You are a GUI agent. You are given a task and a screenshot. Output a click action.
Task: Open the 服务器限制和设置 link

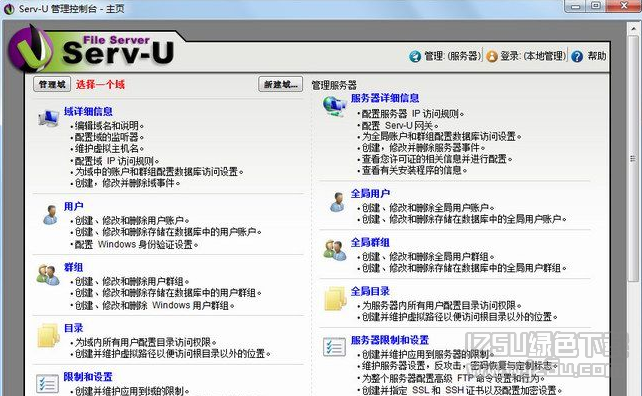coord(390,340)
